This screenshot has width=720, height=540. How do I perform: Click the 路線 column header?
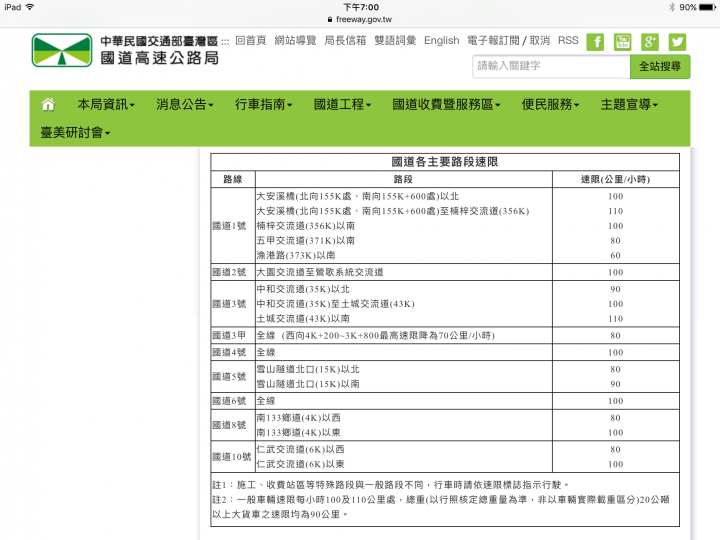[x=233, y=179]
